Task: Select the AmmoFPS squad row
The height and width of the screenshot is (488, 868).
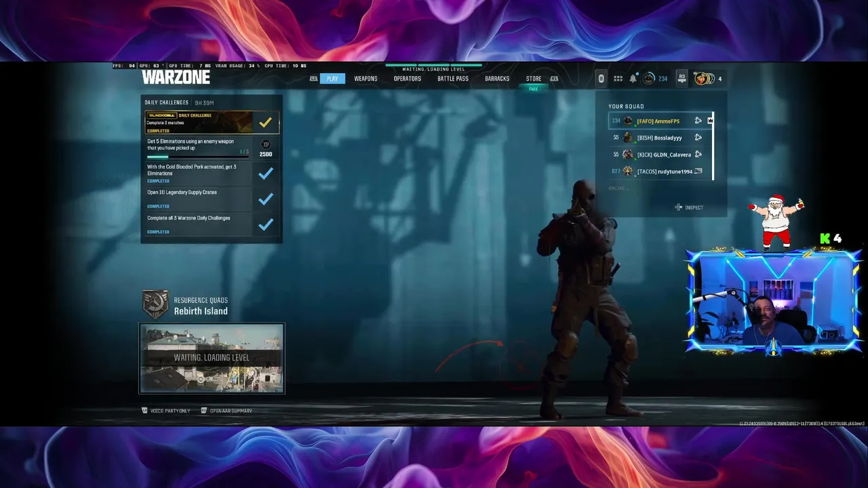Action: (660, 121)
